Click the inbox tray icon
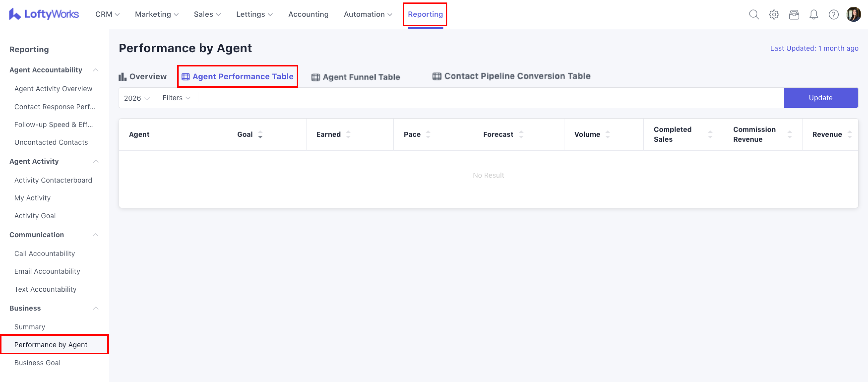The width and height of the screenshot is (868, 382). [x=794, y=14]
